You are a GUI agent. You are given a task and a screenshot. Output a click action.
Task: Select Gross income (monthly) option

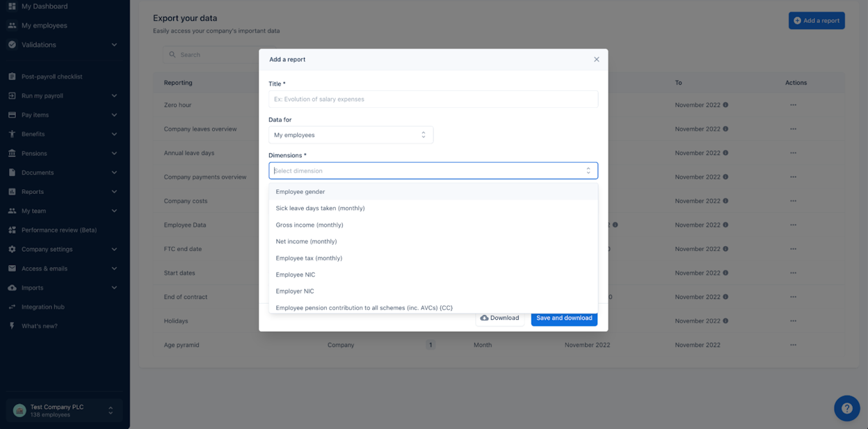point(433,225)
